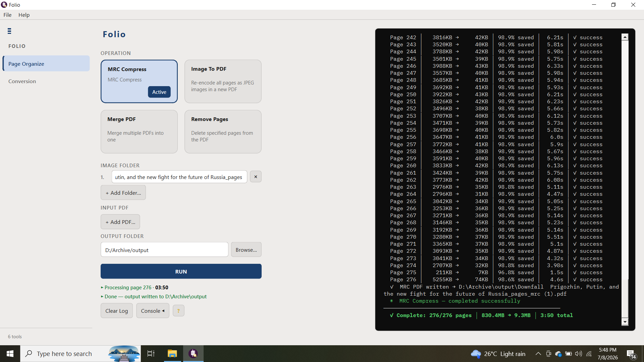Browse for an output folder
The image size is (644, 362).
(246, 250)
